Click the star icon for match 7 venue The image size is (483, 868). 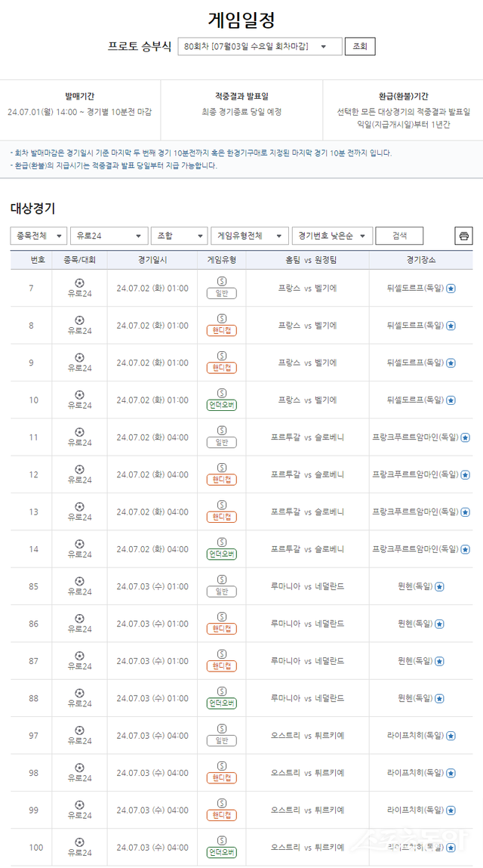tap(451, 289)
